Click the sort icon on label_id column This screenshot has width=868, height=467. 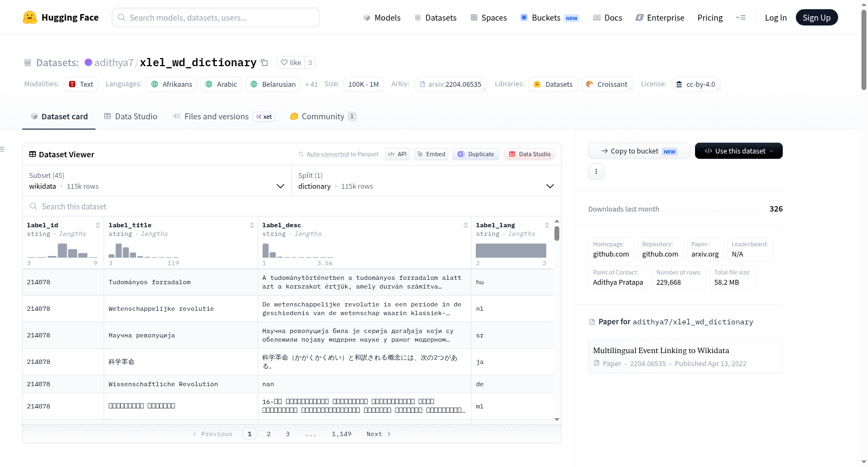click(98, 225)
